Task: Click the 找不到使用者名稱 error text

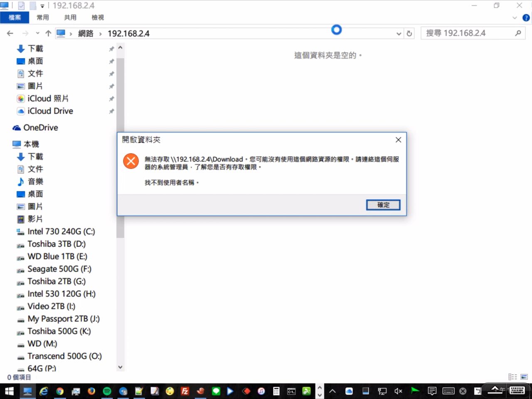Action: coord(172,182)
